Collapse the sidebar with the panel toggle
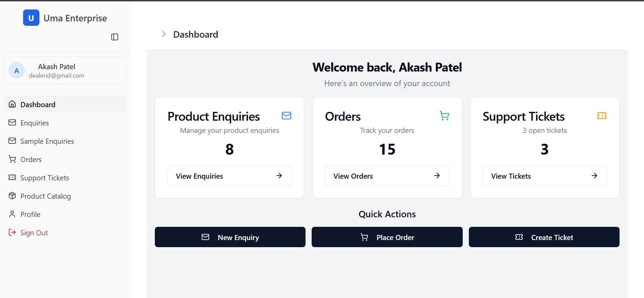 115,37
